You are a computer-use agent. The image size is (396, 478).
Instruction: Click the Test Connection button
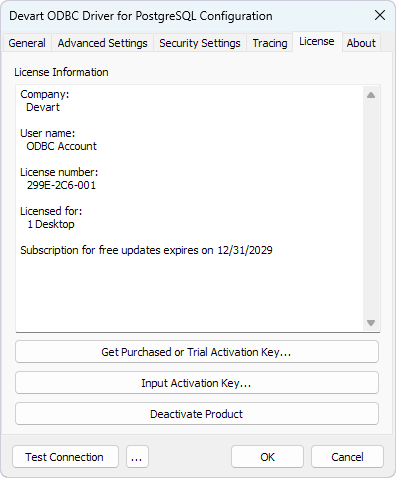coord(65,457)
